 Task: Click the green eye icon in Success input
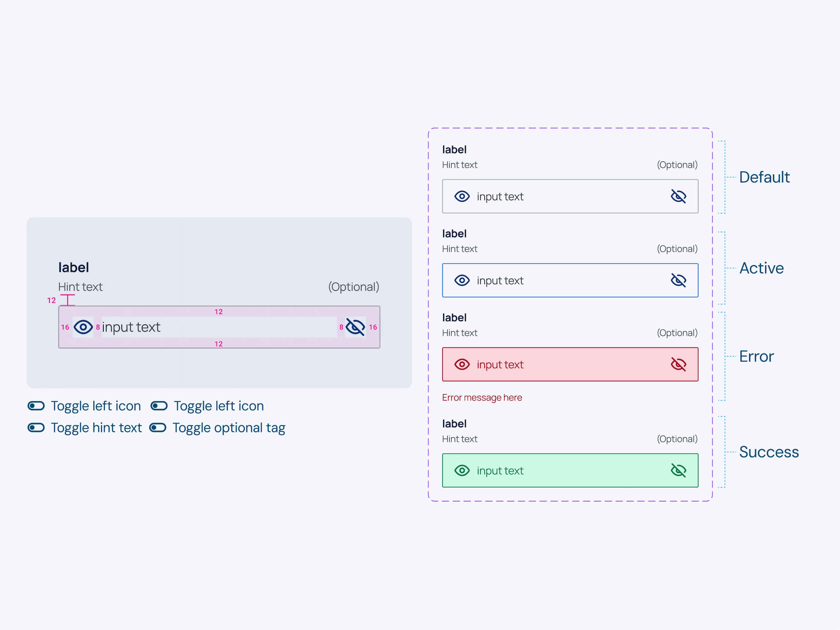click(462, 471)
